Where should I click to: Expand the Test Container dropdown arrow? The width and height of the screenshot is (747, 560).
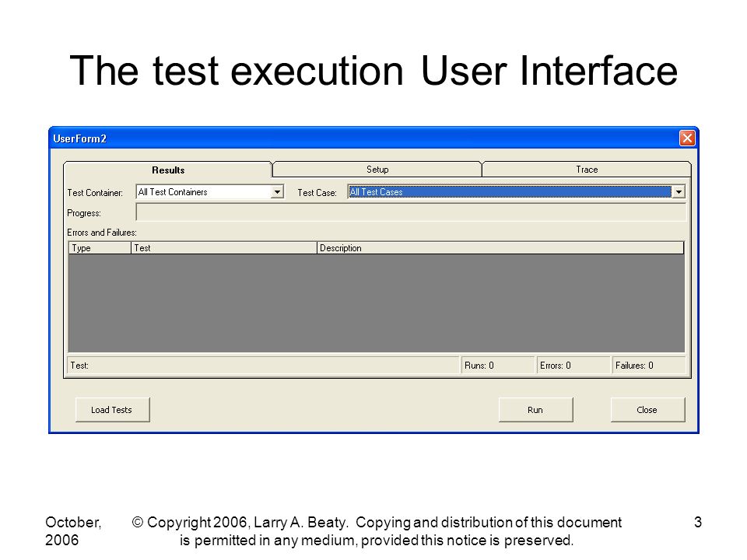pos(277,192)
